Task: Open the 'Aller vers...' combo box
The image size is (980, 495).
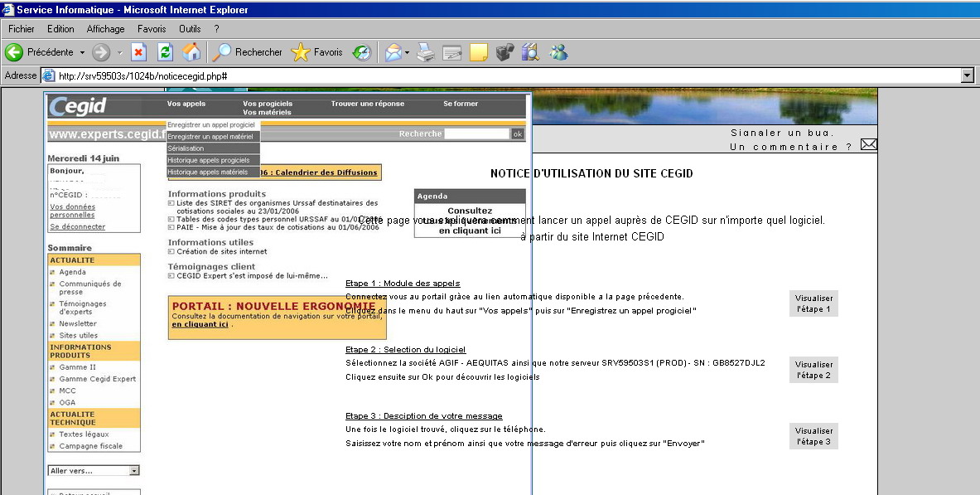Action: 94,471
